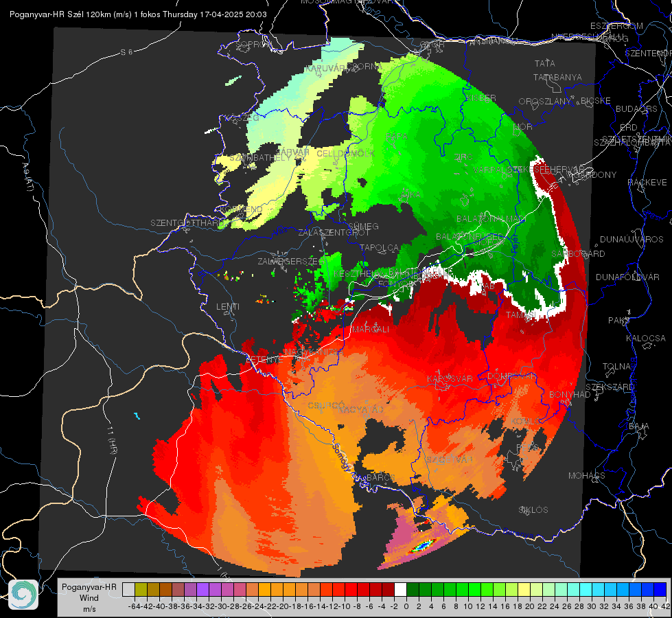Click the MARCALI city label
The width and height of the screenshot is (672, 618).
tap(371, 330)
